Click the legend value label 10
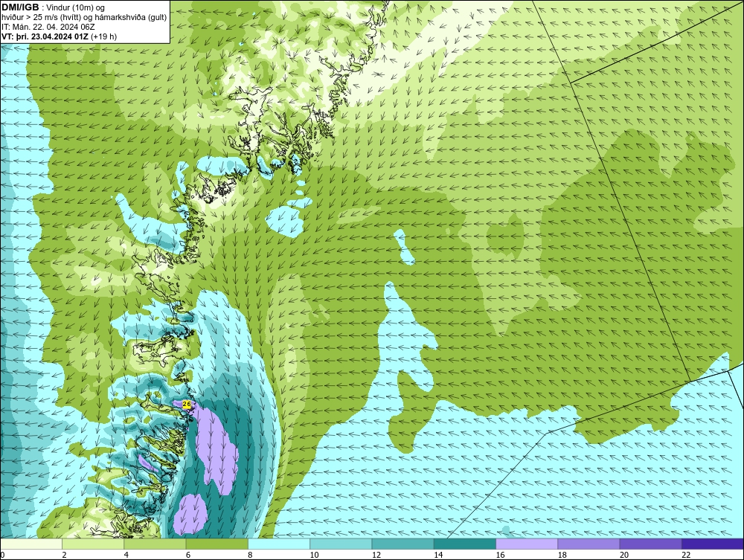 tap(314, 555)
